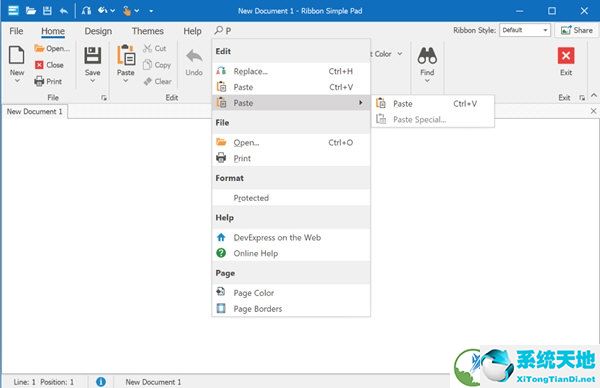600x388 pixels.
Task: Click the touch mode hand icon in title bar
Action: coord(127,11)
